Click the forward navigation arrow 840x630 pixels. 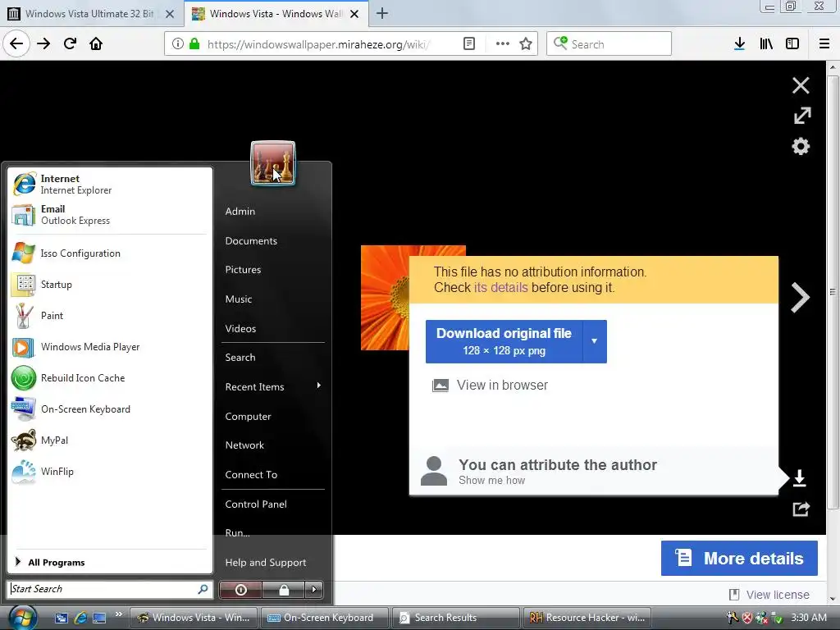coord(43,43)
